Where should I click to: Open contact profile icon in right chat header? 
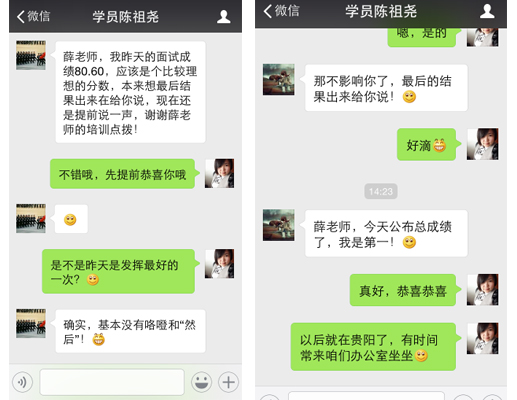[487, 11]
